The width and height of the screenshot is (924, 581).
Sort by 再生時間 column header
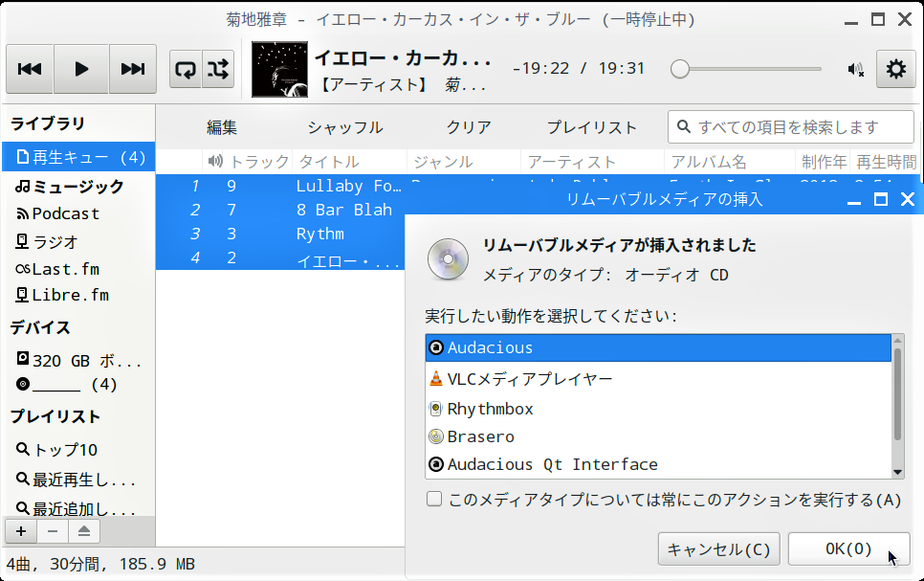(886, 162)
